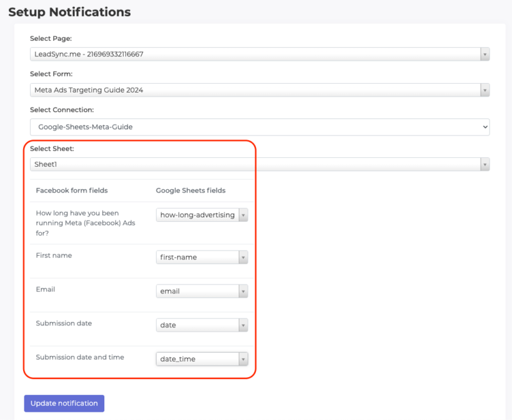This screenshot has width=512, height=420.
Task: Change the Google Sheets field mapped to Email
Action: click(x=202, y=291)
